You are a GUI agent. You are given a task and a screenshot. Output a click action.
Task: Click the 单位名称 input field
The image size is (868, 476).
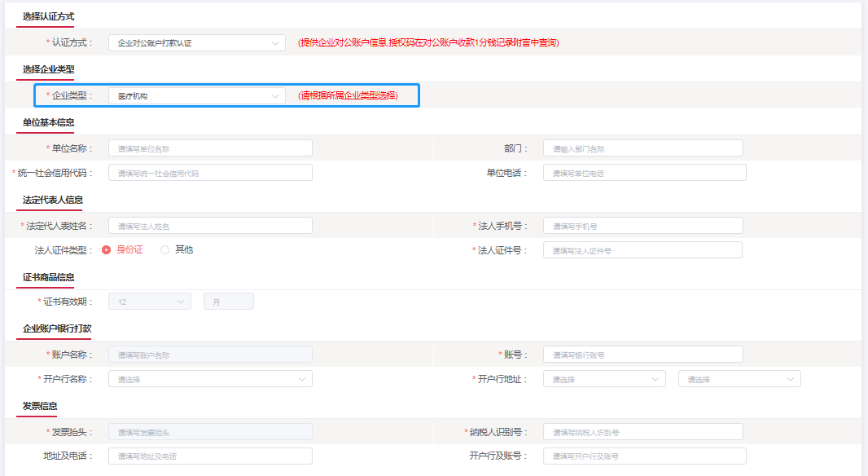[210, 148]
